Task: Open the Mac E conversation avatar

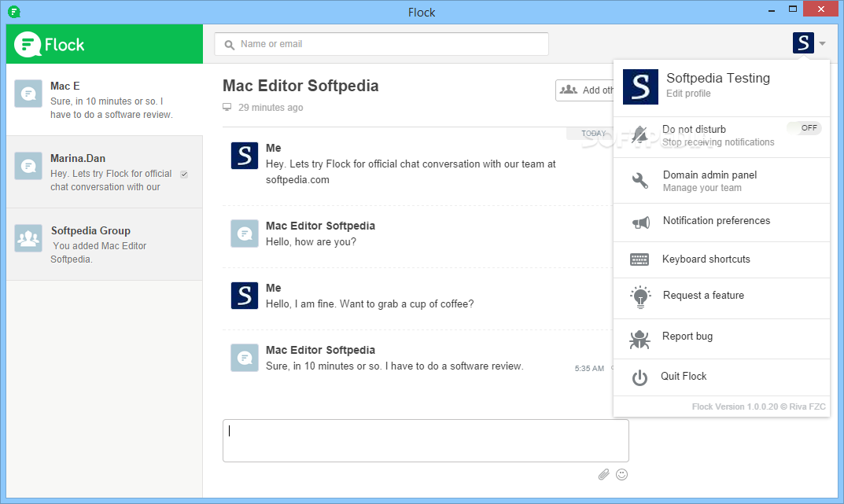Action: [28, 94]
